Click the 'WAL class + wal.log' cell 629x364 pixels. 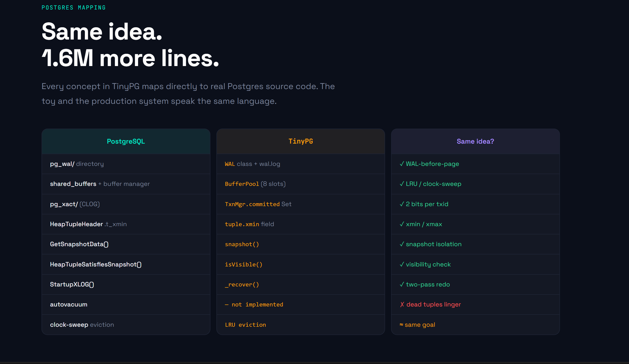tap(300, 164)
